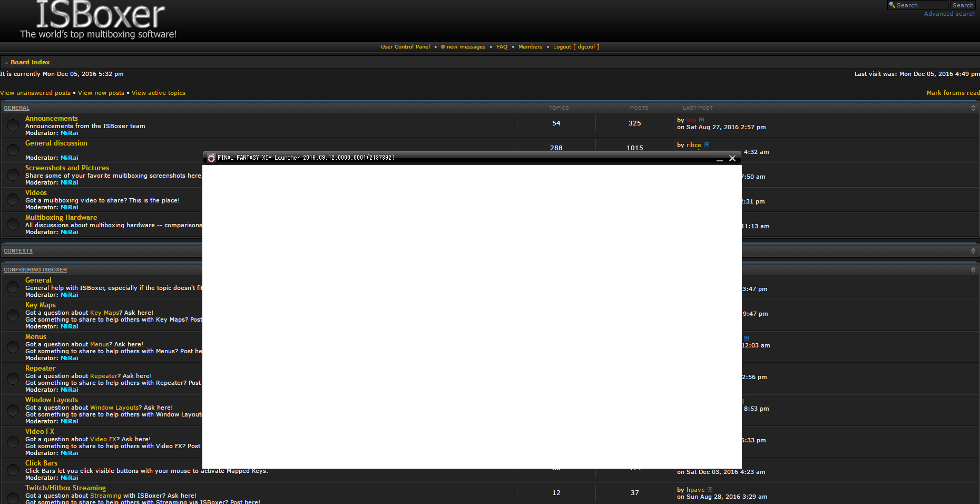Open the Members list
This screenshot has height=504, width=980.
[530, 47]
